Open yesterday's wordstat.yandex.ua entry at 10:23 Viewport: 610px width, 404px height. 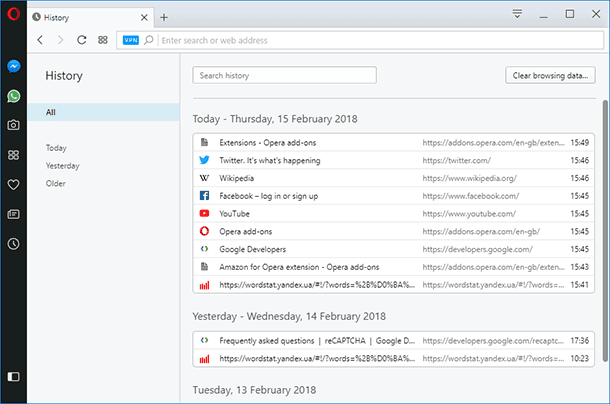[393, 358]
